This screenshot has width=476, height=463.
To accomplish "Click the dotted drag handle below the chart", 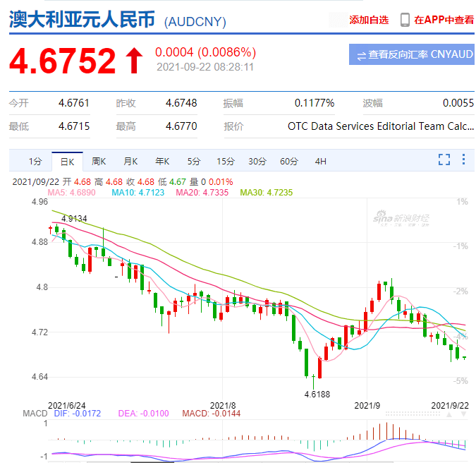I will (413, 414).
